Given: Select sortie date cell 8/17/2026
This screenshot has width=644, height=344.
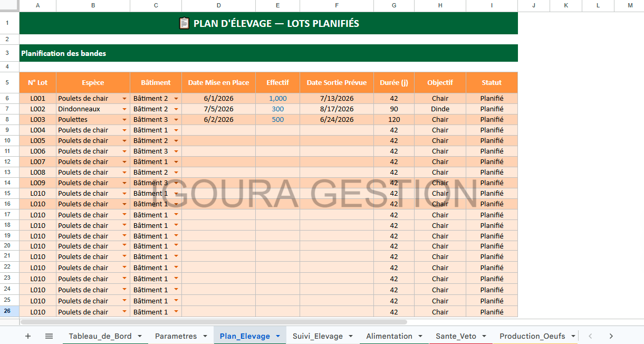Looking at the screenshot, I should tap(337, 109).
